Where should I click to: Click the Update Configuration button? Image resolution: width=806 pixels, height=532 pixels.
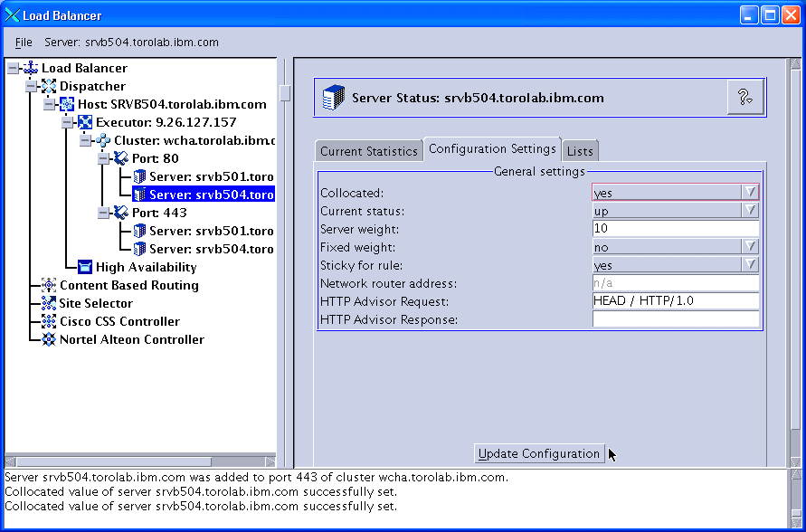(x=539, y=453)
